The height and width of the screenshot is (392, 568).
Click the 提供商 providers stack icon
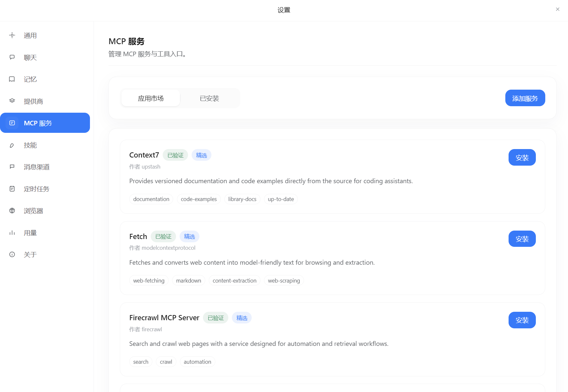[x=12, y=101]
